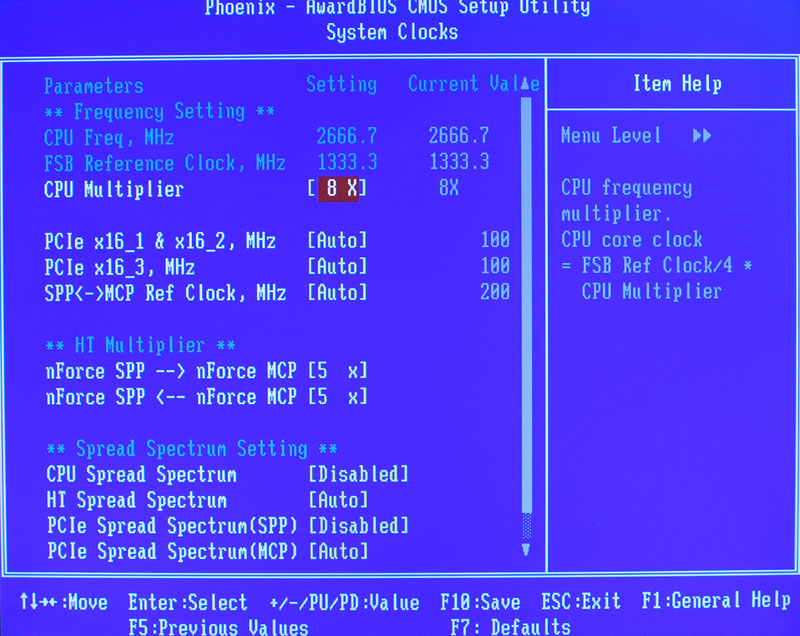Click the F10:Save hint
The image size is (800, 636).
tap(480, 602)
